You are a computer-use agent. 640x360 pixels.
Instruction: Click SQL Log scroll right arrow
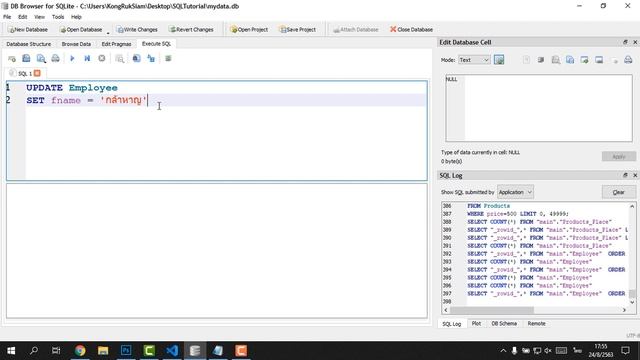[x=624, y=310]
